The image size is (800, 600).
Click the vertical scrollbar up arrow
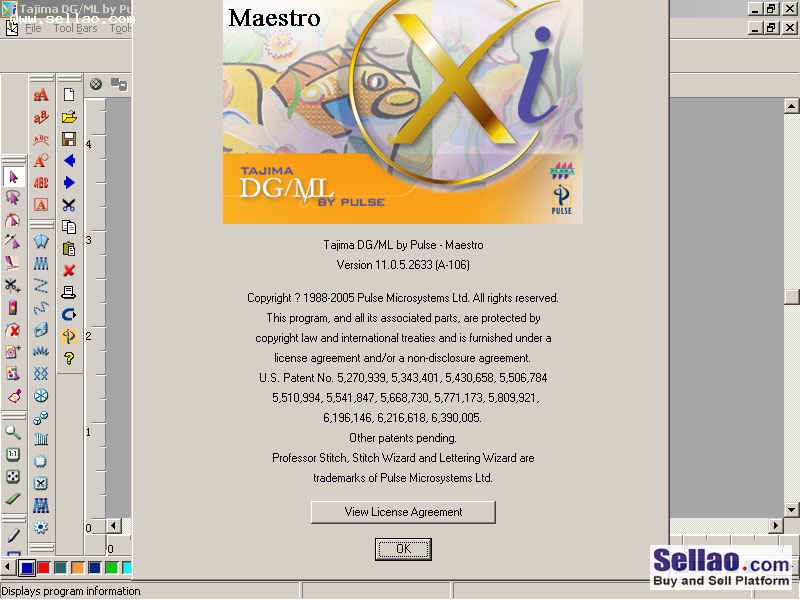tap(791, 106)
